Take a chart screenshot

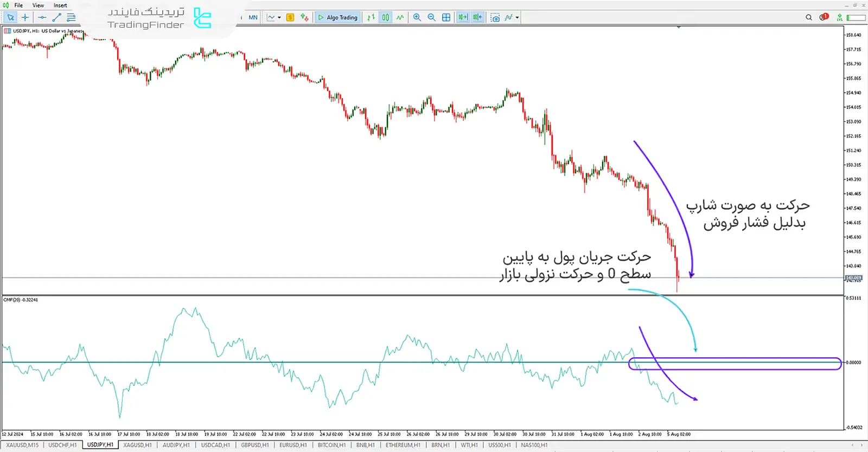point(495,17)
